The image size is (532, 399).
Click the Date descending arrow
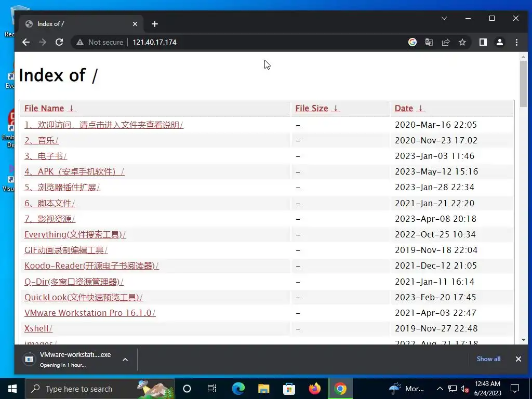click(x=420, y=108)
